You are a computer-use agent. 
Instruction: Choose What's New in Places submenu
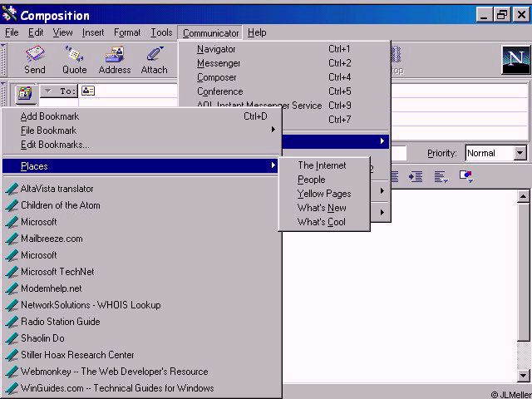324,208
